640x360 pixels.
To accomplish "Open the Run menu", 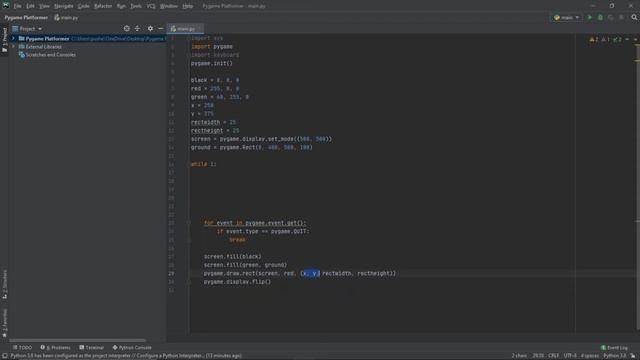I will point(121,6).
